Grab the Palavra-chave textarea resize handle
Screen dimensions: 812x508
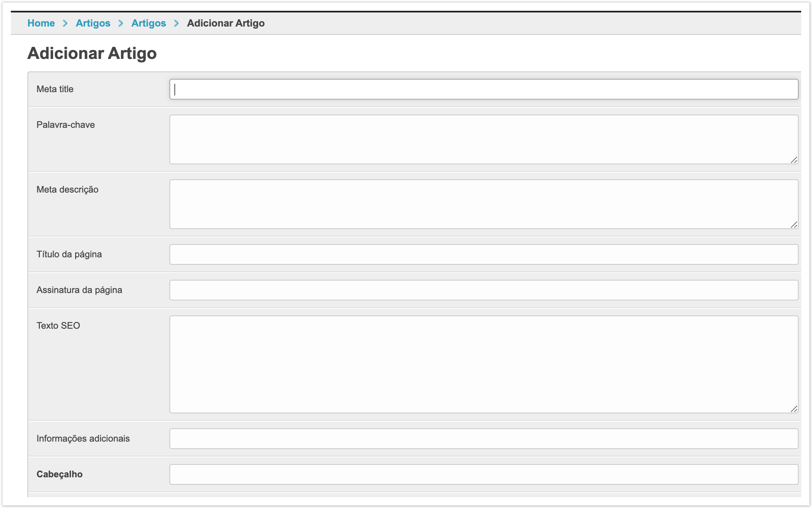[x=794, y=160]
